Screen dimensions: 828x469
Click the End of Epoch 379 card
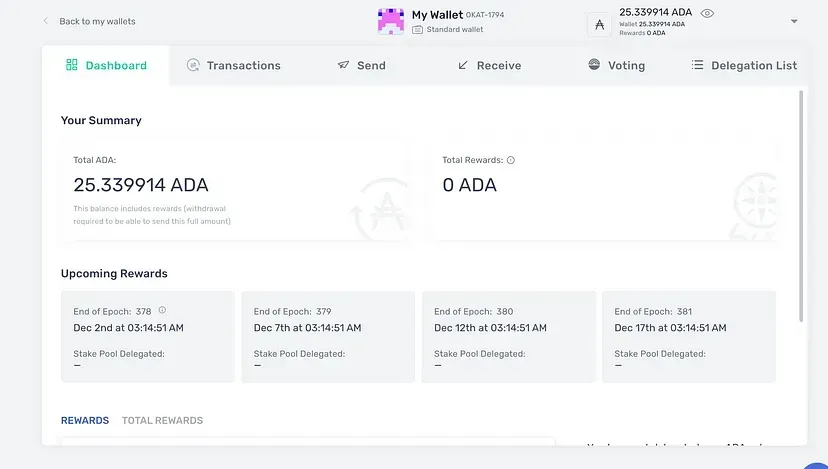[x=328, y=336]
